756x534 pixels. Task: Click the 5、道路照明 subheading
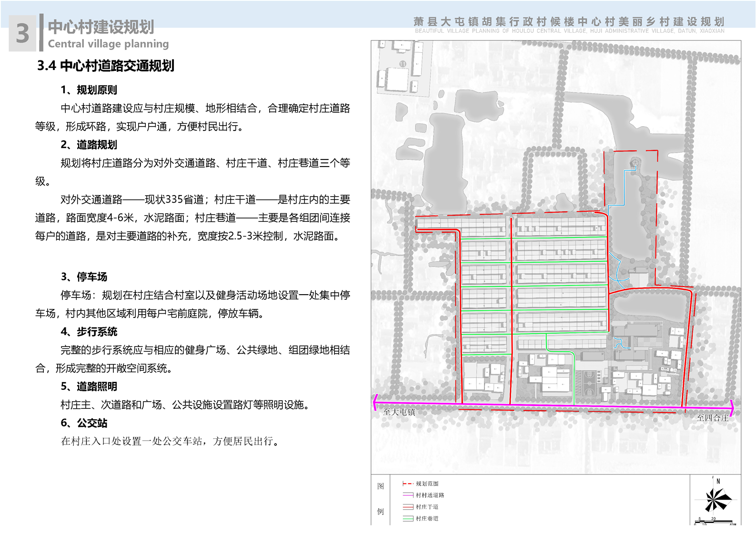89,386
